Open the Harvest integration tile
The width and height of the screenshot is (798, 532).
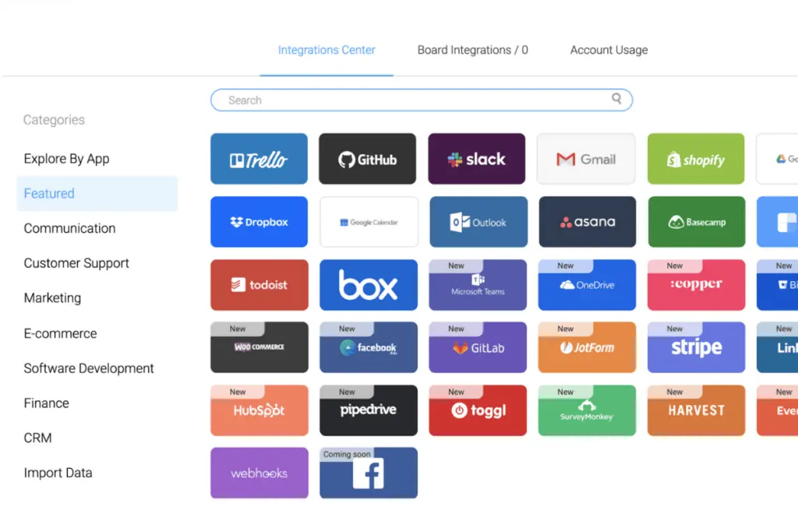coord(696,410)
